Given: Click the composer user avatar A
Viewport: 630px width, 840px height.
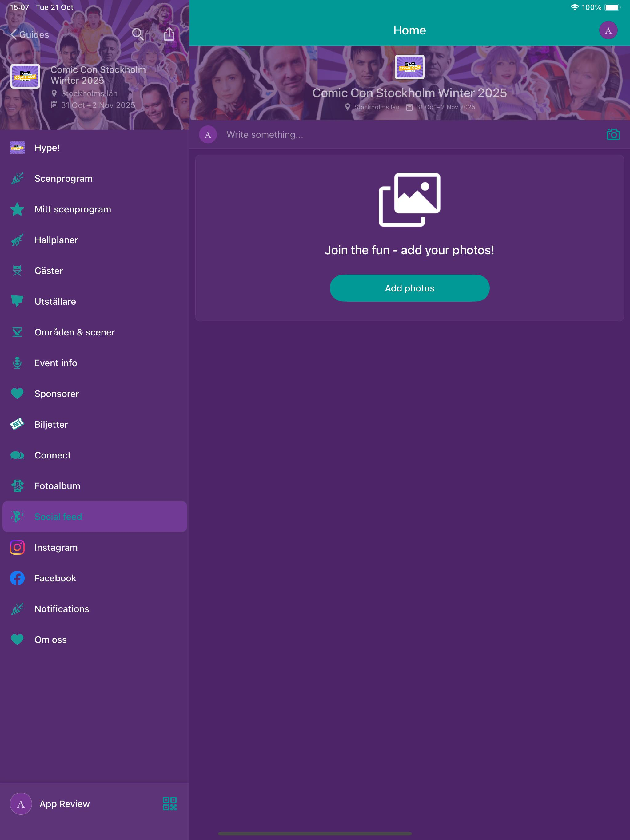Looking at the screenshot, I should (x=208, y=134).
